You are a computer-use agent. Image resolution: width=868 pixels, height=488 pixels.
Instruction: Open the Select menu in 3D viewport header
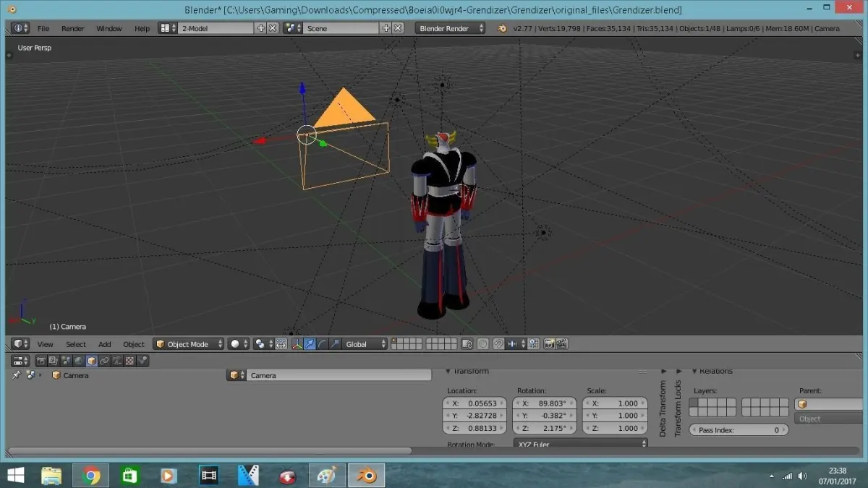76,344
